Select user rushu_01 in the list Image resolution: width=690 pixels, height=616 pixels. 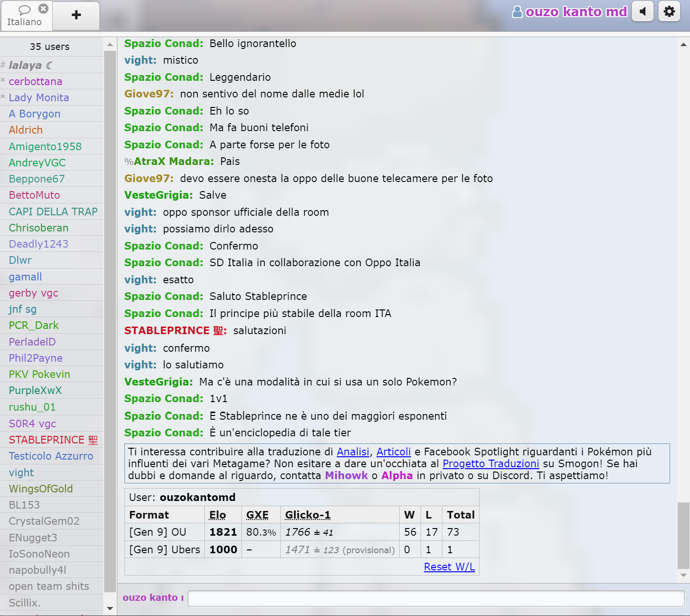51,407
